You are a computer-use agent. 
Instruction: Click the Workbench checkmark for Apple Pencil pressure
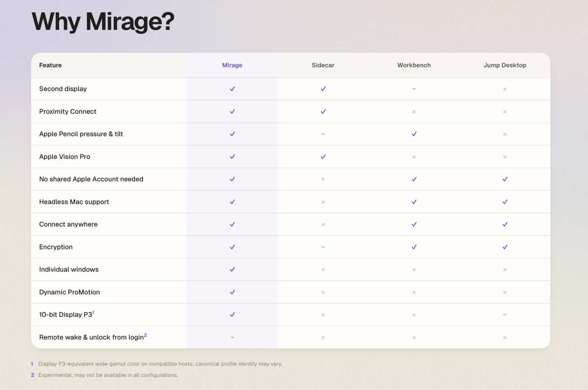(x=414, y=134)
